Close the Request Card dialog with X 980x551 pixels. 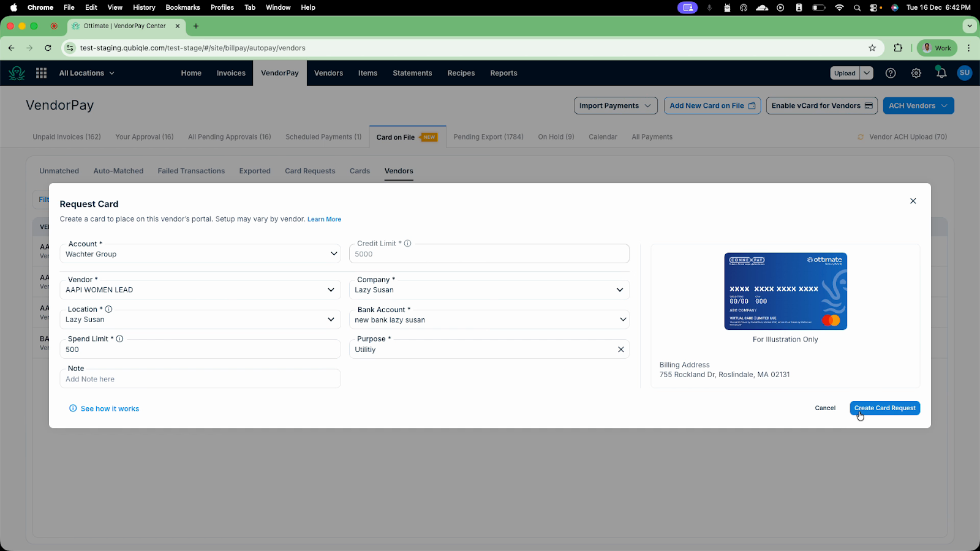coord(913,201)
